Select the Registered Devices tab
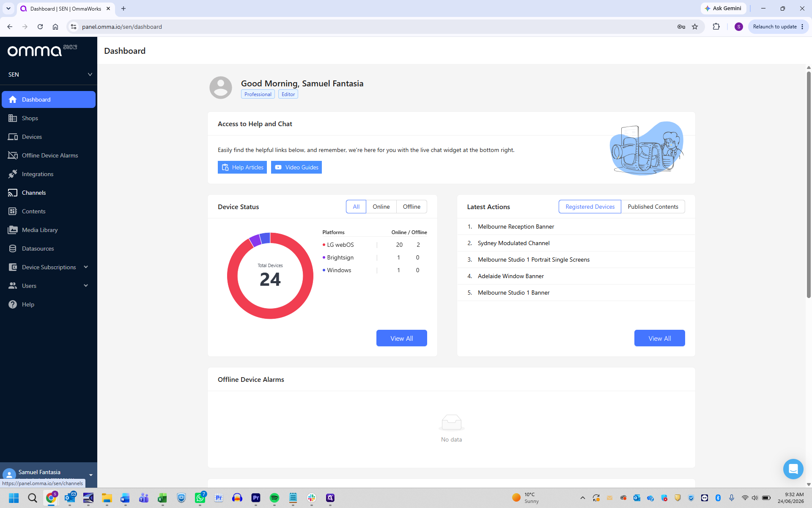This screenshot has width=812, height=508. coord(590,207)
